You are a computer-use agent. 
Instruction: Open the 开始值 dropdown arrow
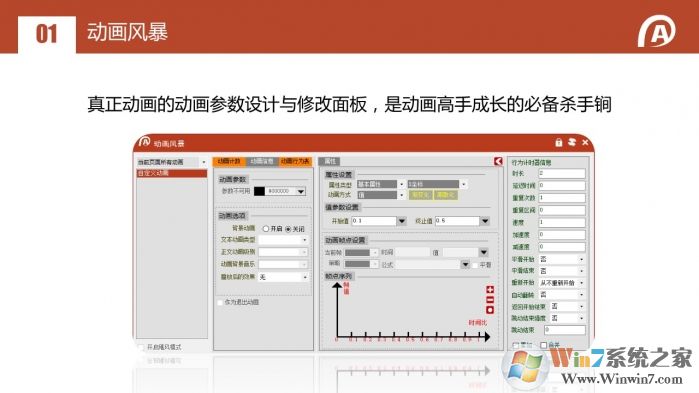click(x=402, y=221)
